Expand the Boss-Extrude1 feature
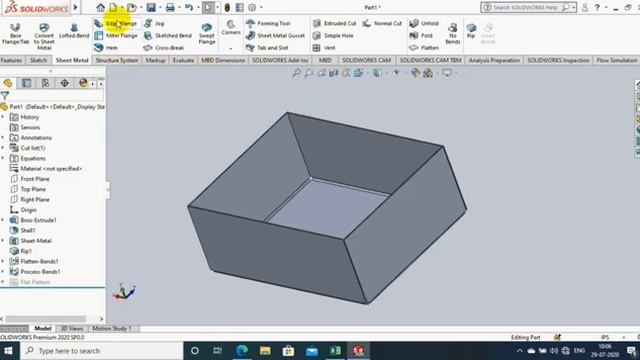 pos(3,220)
